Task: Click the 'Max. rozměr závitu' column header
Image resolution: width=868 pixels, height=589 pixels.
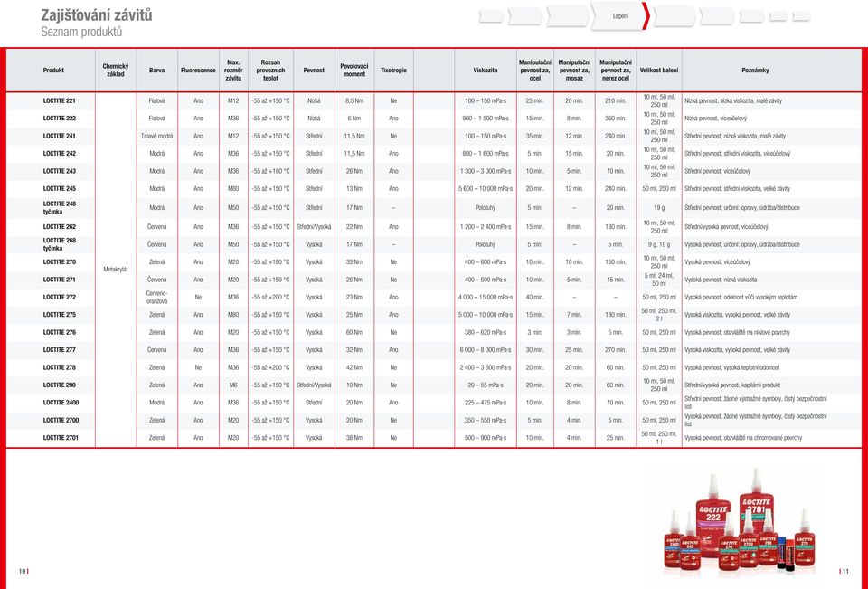Action: coord(233,71)
